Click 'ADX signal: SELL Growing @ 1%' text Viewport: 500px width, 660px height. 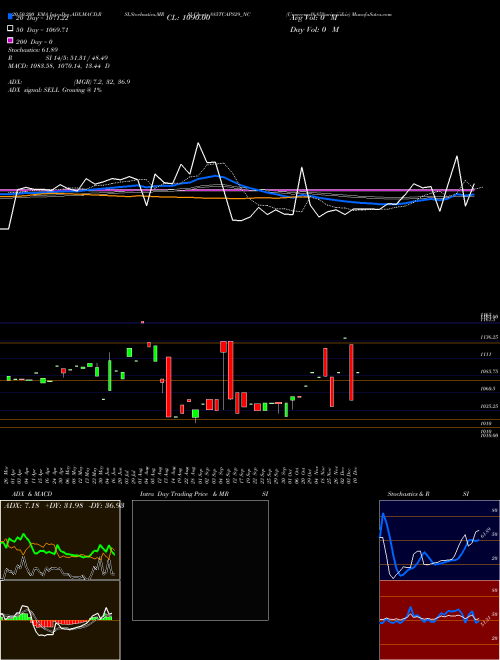(x=54, y=90)
